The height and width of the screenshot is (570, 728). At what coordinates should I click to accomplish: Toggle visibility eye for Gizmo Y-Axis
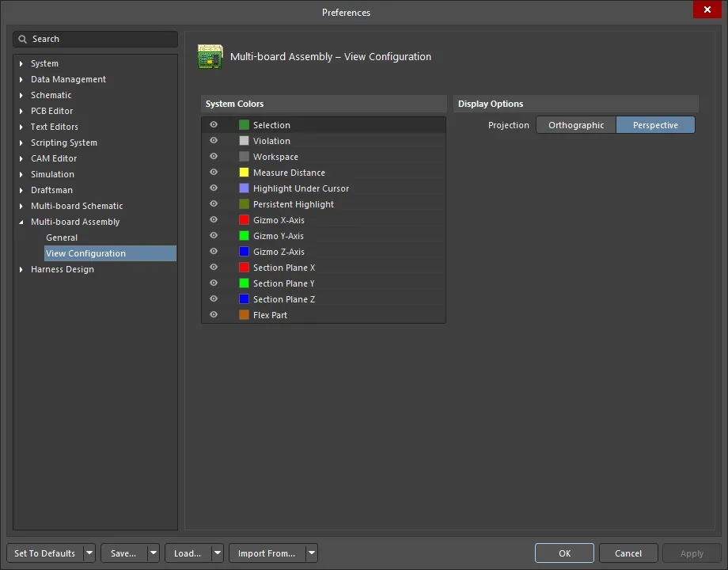coord(214,235)
